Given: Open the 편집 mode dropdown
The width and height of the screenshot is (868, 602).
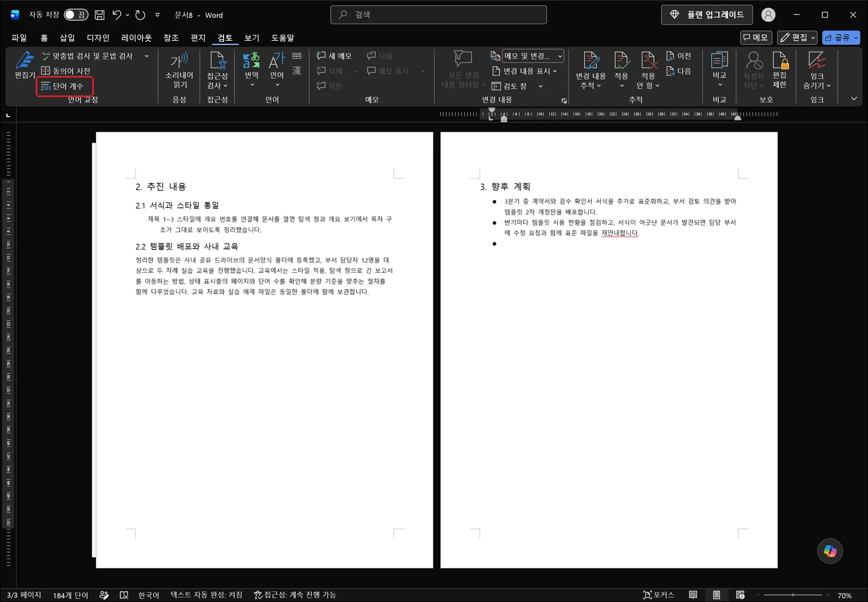Looking at the screenshot, I should tap(797, 37).
